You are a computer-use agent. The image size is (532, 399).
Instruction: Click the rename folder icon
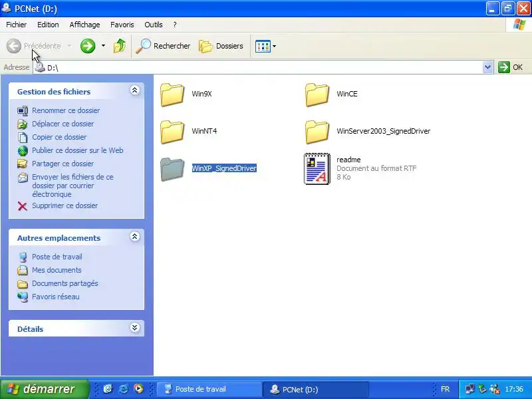[x=23, y=110]
